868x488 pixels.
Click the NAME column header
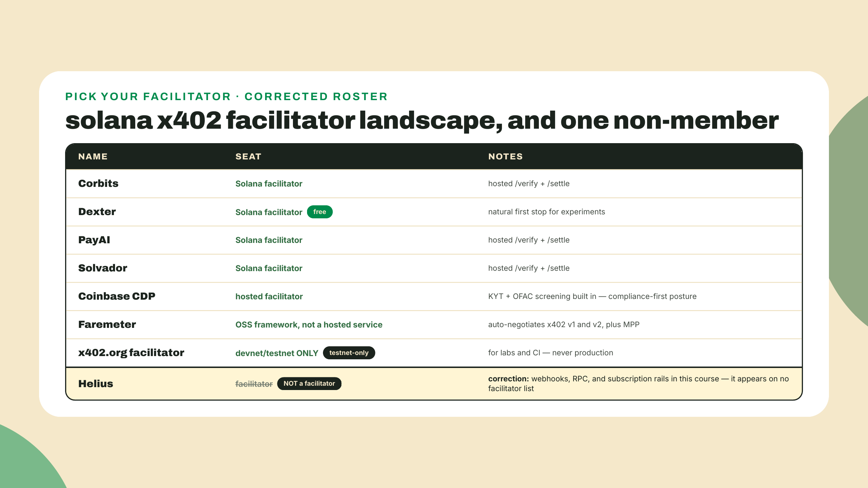[93, 157]
